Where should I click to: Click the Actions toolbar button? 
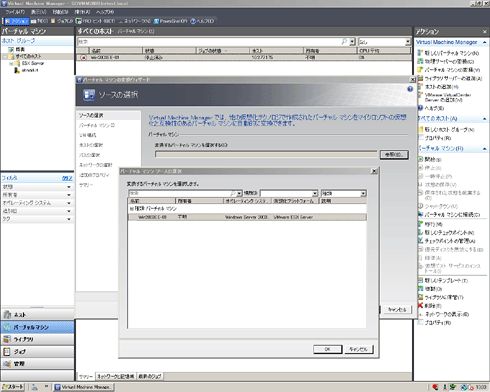[x=17, y=21]
